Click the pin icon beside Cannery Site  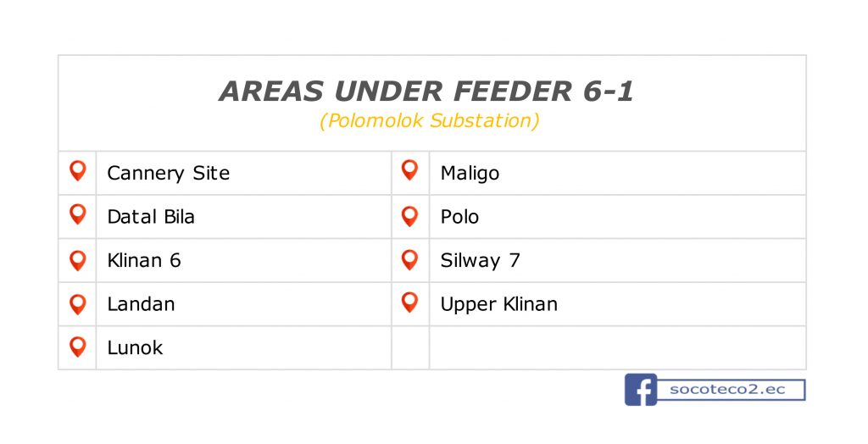(77, 171)
